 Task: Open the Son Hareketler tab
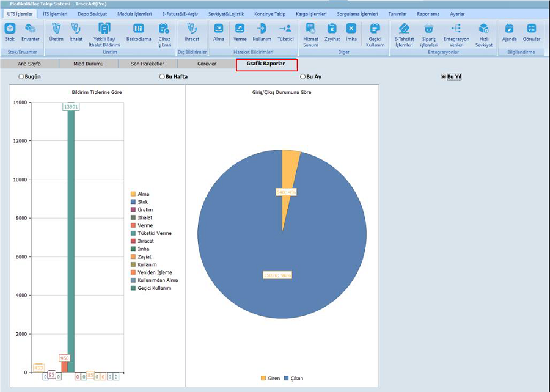tap(147, 64)
